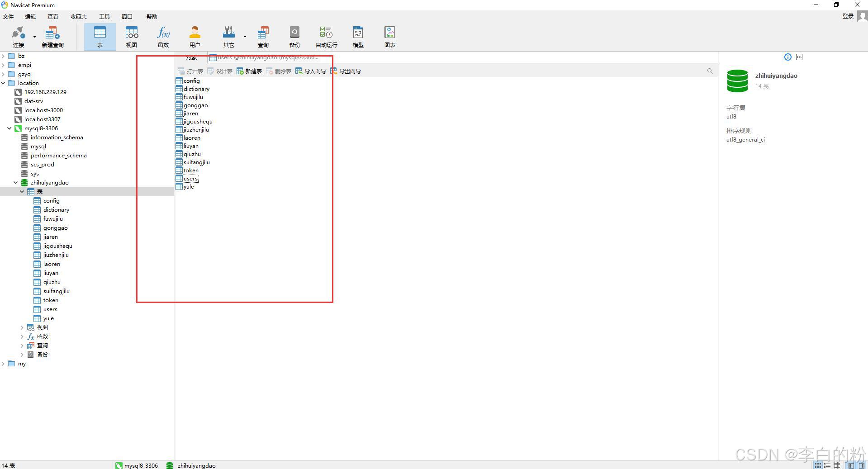The image size is (868, 469).
Task: Click the 函数 function toolbar icon
Action: (x=163, y=37)
